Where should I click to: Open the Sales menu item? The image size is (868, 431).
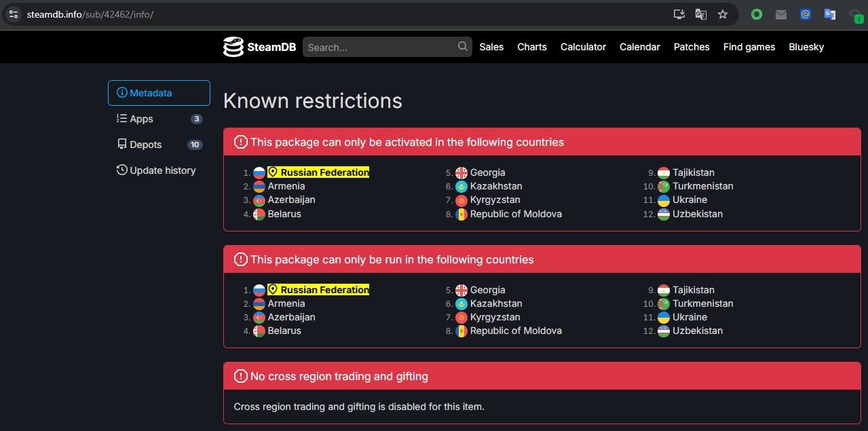pyautogui.click(x=491, y=47)
